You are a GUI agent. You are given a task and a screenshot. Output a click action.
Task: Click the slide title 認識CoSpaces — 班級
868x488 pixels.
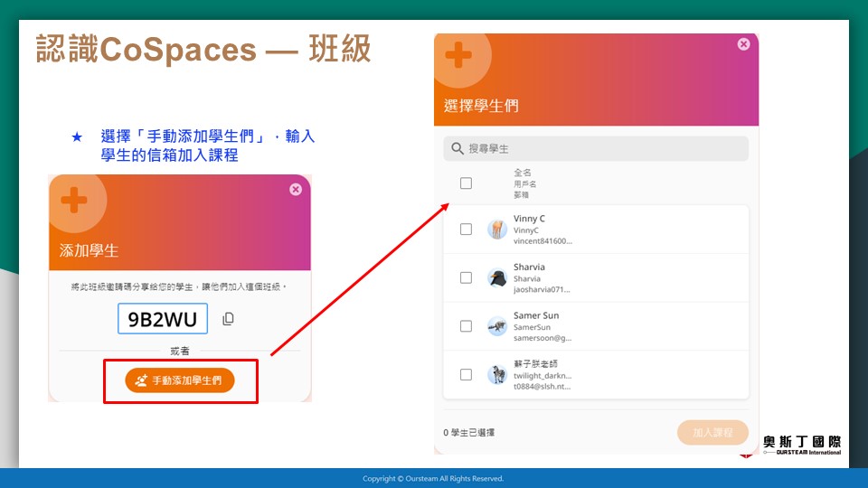(203, 49)
